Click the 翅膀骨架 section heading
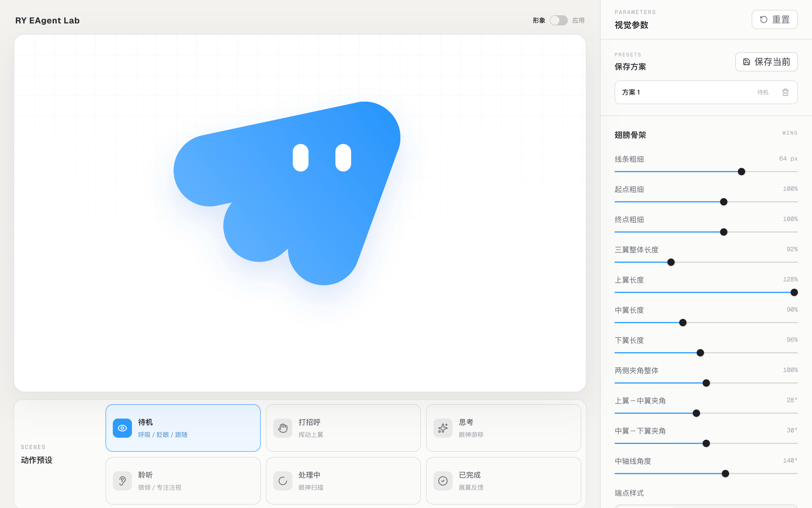The height and width of the screenshot is (508, 812). click(x=630, y=135)
